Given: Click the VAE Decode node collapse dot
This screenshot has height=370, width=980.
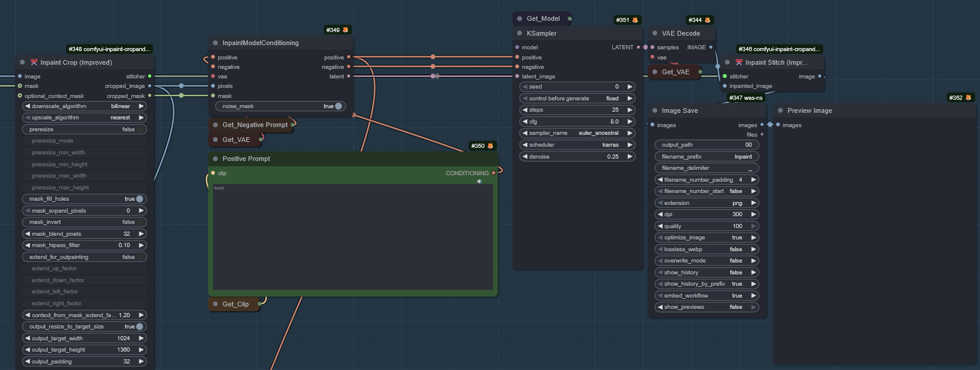Looking at the screenshot, I should click(x=655, y=34).
